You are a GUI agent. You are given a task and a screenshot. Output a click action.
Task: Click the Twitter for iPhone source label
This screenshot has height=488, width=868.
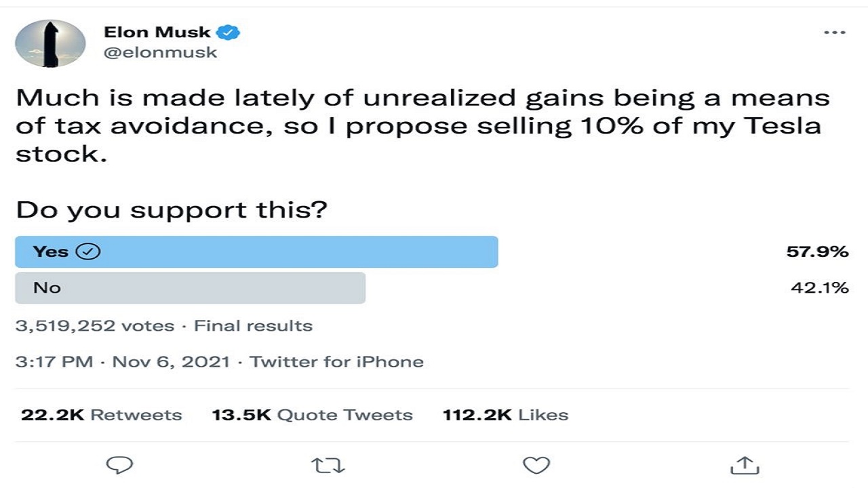point(337,362)
